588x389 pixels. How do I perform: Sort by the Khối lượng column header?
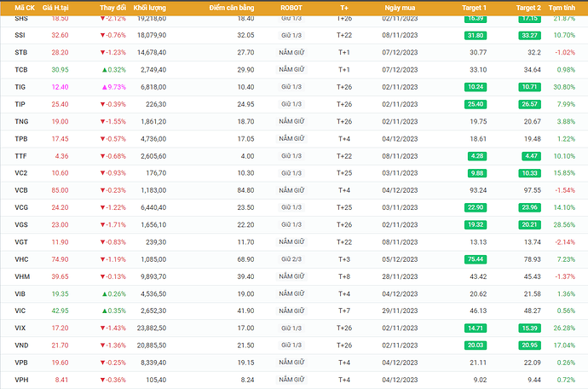click(x=149, y=8)
